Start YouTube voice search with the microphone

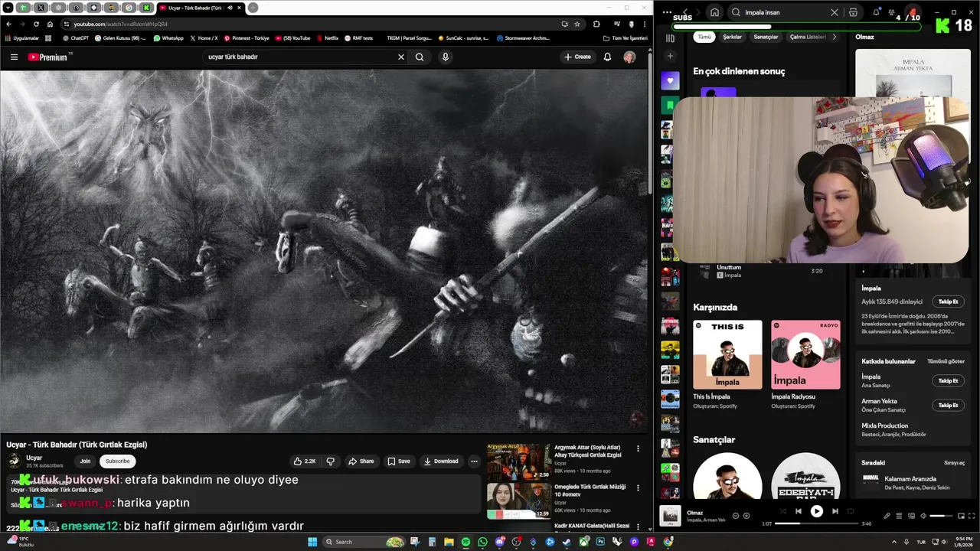pyautogui.click(x=445, y=57)
